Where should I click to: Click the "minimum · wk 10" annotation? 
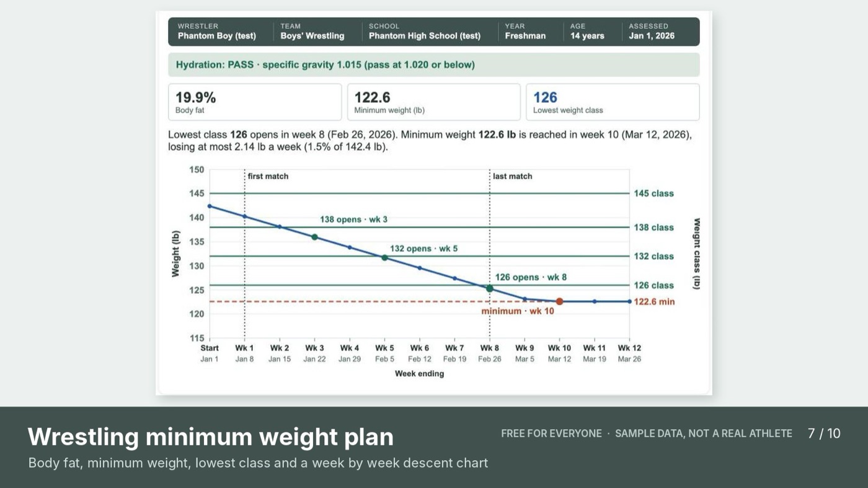click(518, 311)
